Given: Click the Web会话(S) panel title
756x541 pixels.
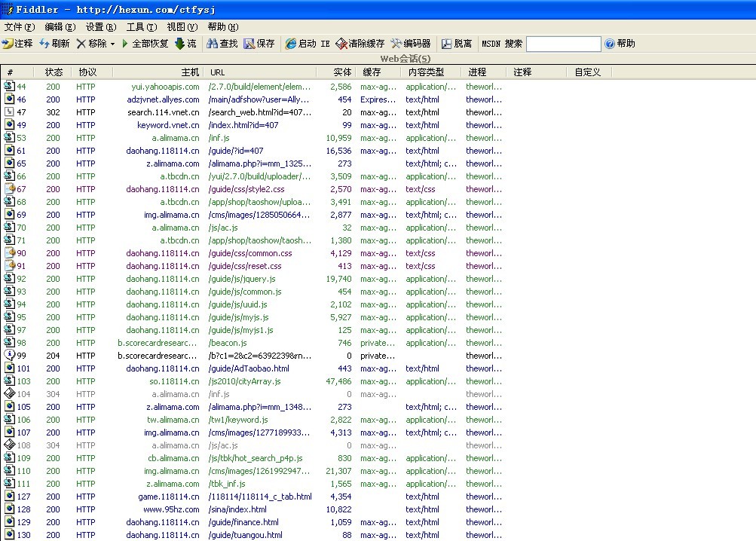Looking at the screenshot, I should coord(405,59).
